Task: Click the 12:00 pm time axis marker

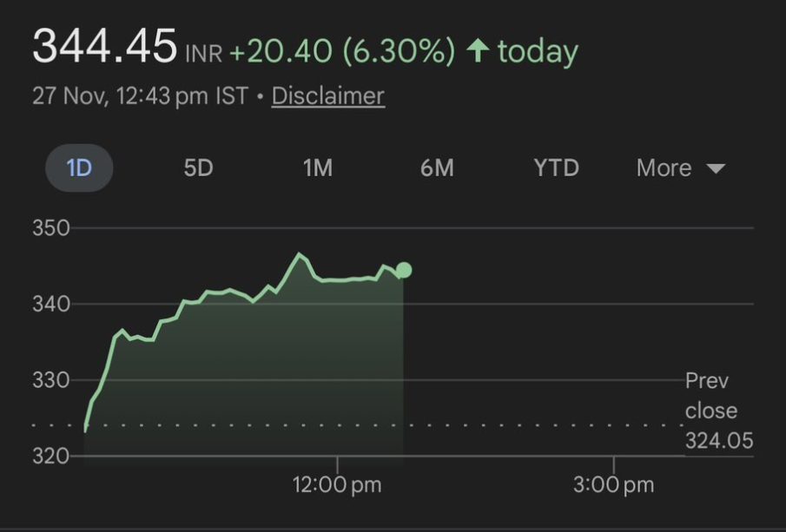Action: pyautogui.click(x=337, y=484)
